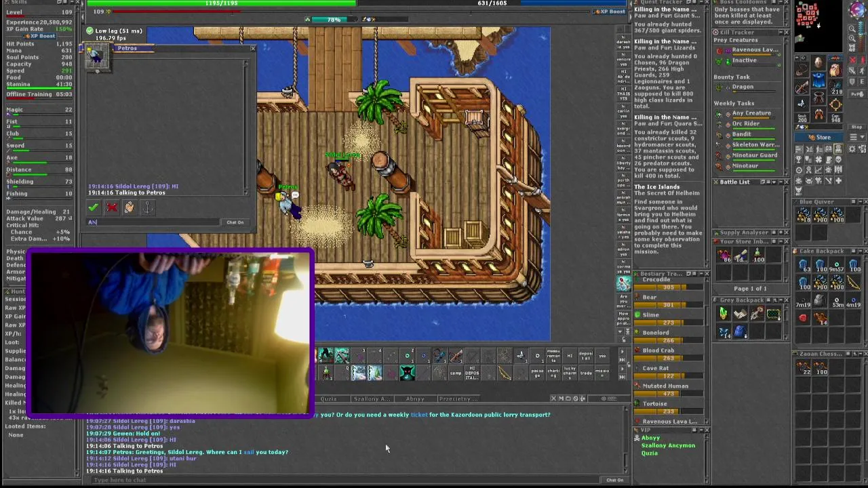Enable defensive mode with the shield icon

coord(852,82)
